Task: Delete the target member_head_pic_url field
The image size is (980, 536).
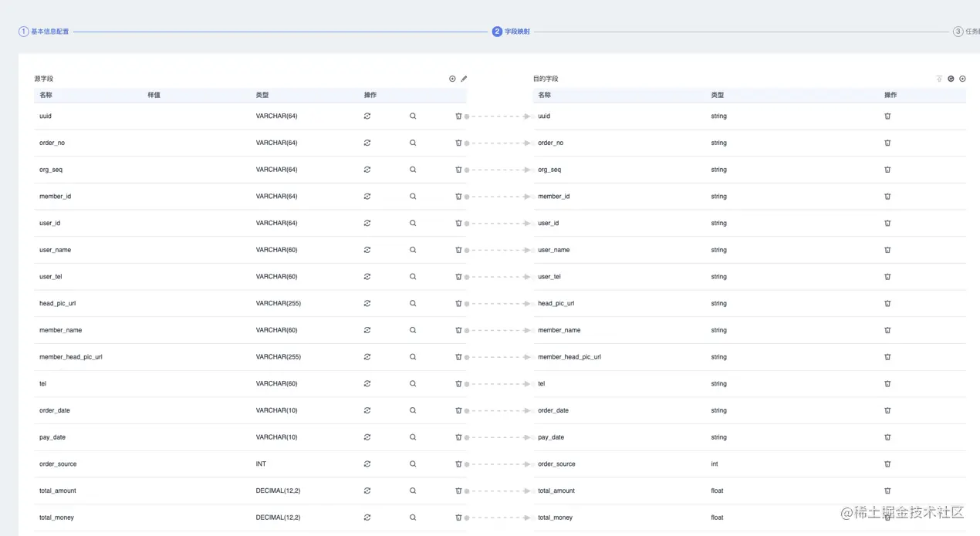Action: (x=887, y=357)
